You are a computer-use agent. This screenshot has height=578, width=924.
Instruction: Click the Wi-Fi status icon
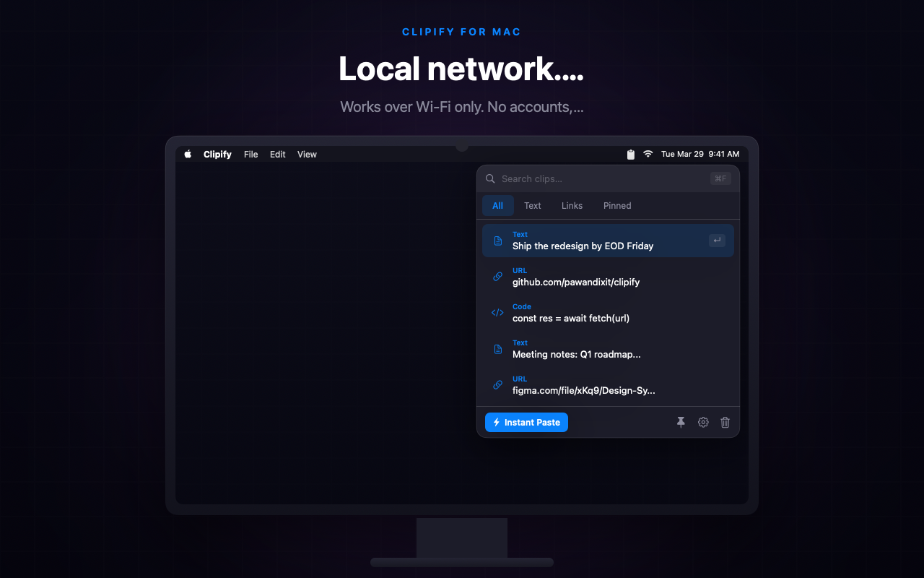click(648, 154)
